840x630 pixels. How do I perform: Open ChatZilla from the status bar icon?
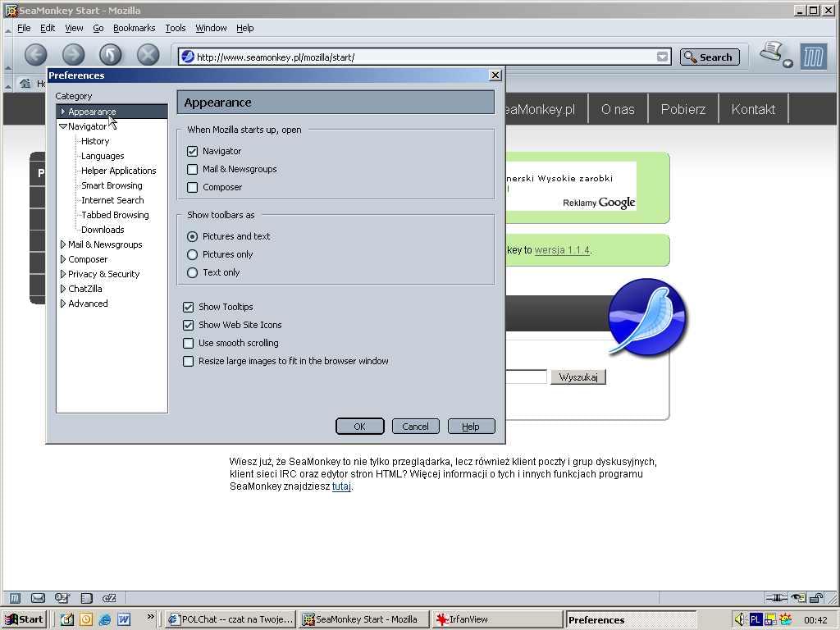point(109,598)
